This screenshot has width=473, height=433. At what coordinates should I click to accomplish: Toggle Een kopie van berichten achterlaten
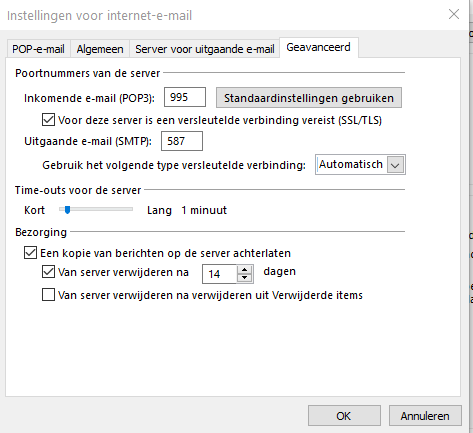[30, 253]
